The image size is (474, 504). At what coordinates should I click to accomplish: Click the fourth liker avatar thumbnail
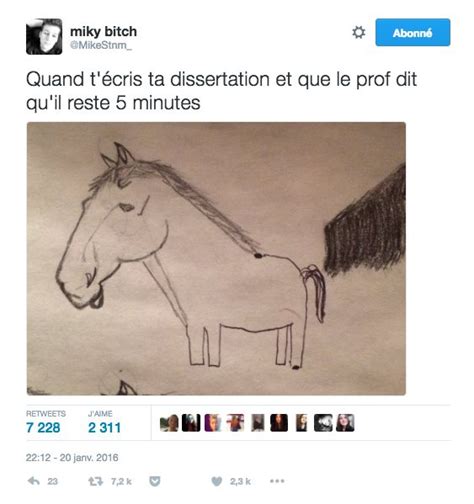(x=235, y=423)
